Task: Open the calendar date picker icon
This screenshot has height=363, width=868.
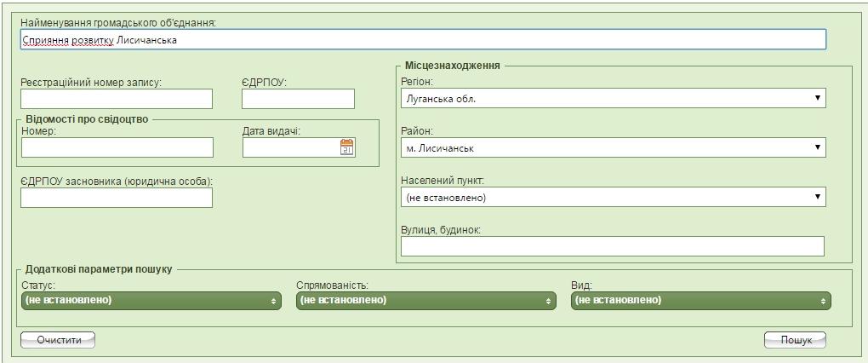Action: point(347,147)
